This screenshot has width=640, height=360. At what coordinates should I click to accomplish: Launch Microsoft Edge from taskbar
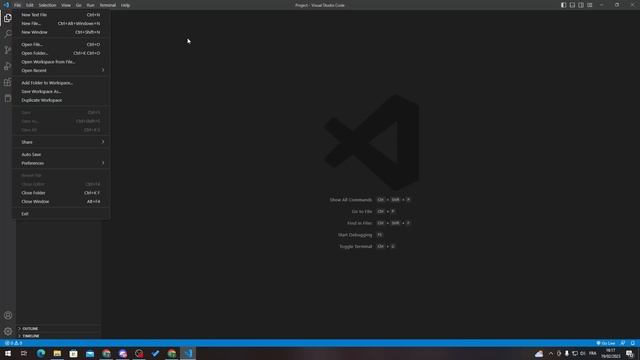click(41, 353)
